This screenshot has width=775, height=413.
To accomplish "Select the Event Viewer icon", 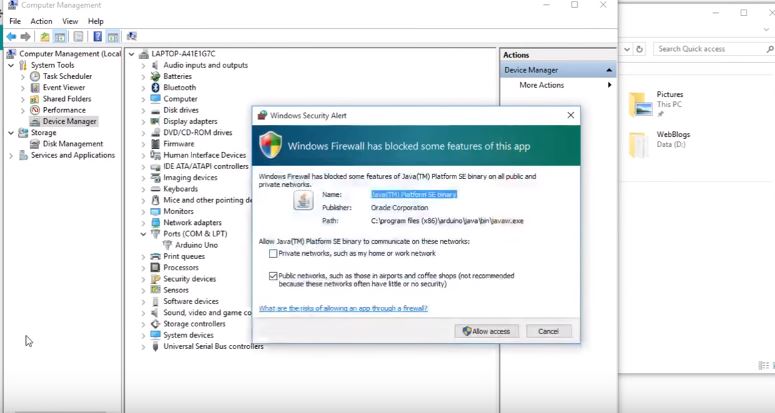I will pos(35,87).
